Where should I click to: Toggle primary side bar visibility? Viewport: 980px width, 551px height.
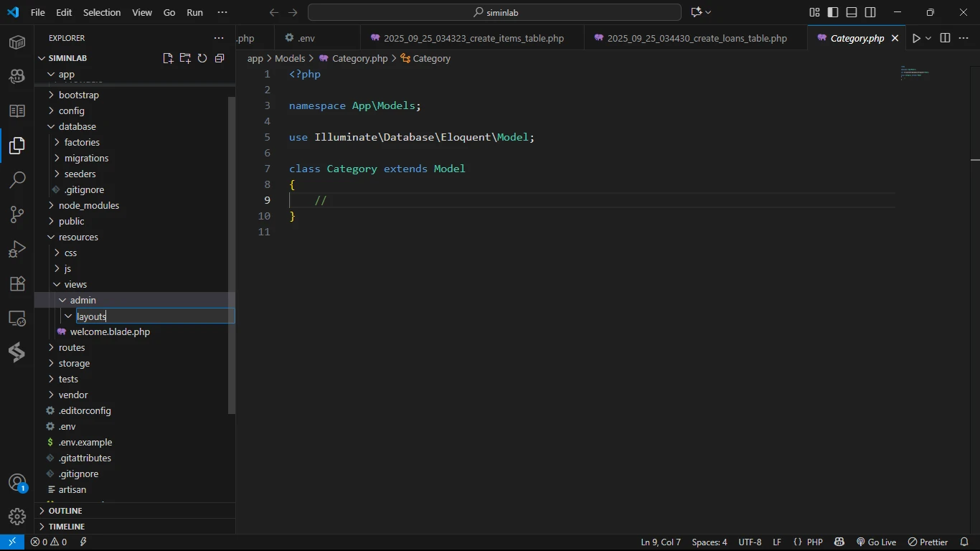point(833,12)
